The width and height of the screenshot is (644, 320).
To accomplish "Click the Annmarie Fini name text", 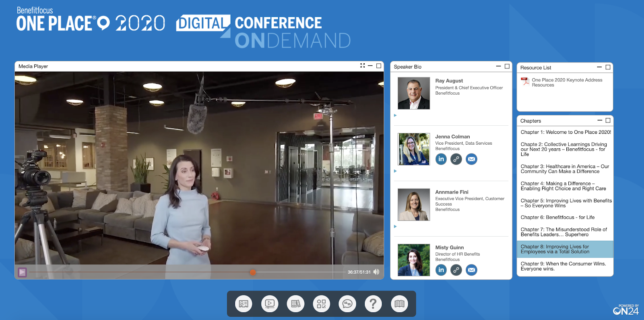I will click(x=452, y=192).
